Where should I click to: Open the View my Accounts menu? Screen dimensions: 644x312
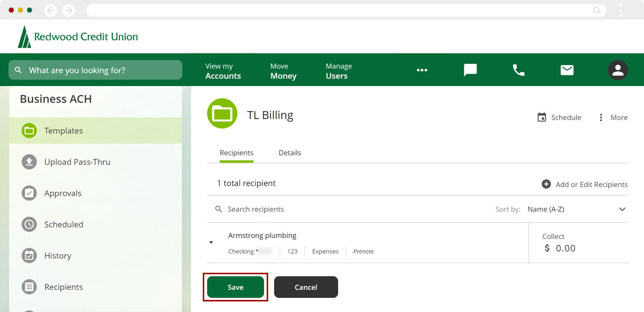pos(223,71)
